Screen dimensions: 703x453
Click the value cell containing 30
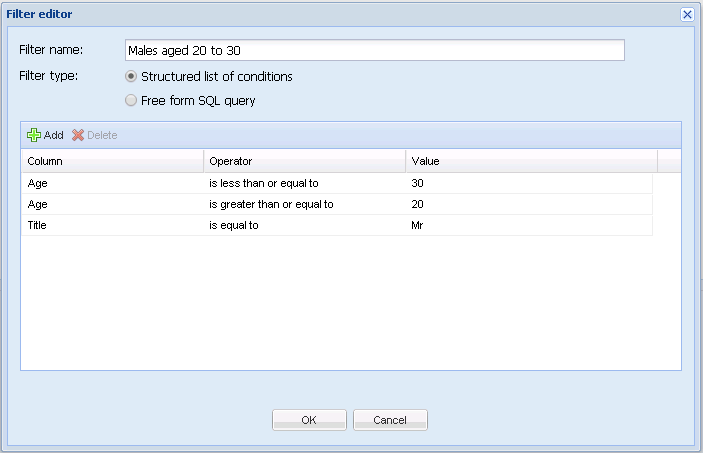(529, 183)
